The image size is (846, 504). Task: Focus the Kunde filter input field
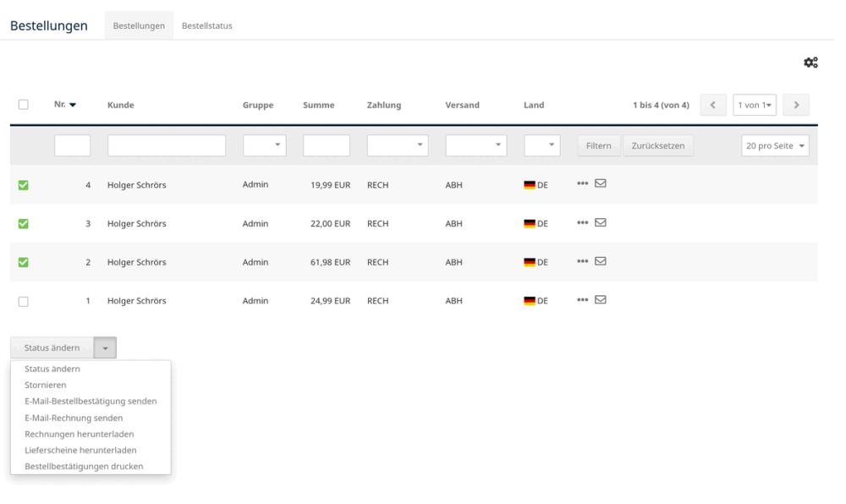(166, 145)
